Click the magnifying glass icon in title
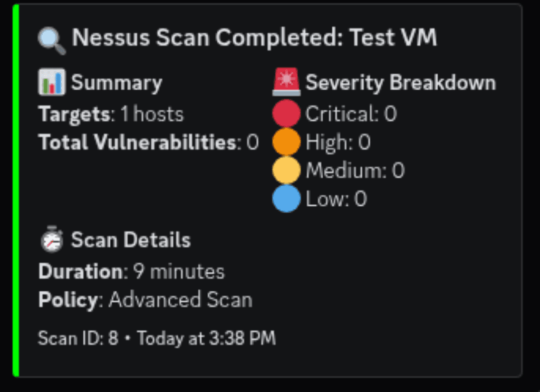540x392 pixels. (x=52, y=40)
